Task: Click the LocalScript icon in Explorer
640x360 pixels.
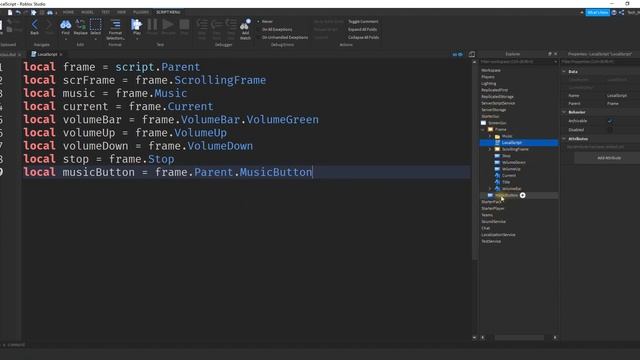Action: (497, 143)
